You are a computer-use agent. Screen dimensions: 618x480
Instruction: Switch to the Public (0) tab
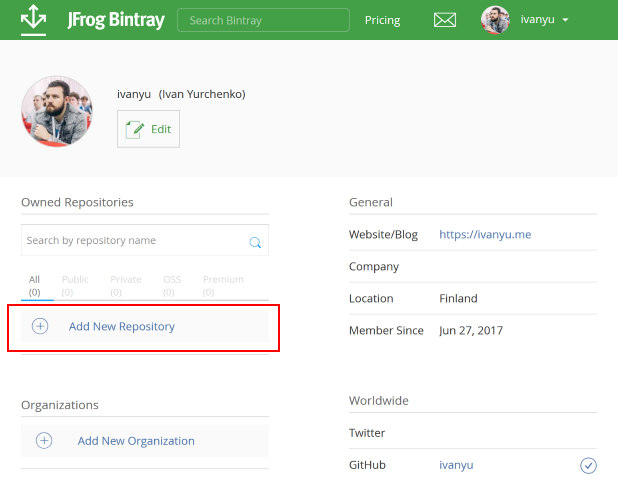[75, 286]
